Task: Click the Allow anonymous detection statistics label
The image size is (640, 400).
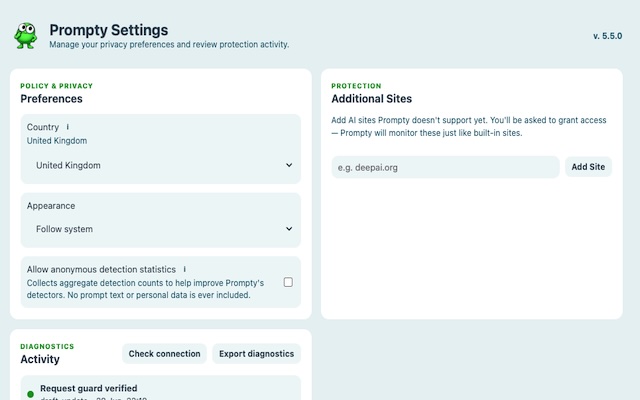Action: coord(101,269)
